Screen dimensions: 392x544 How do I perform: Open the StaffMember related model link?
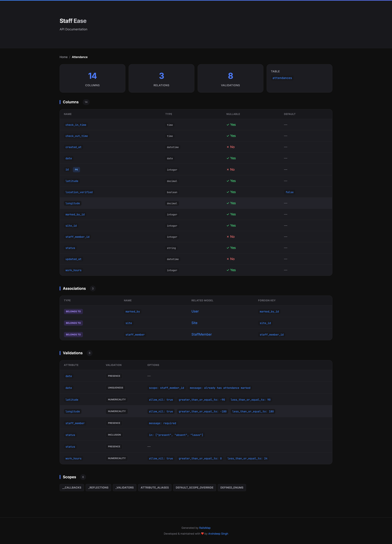(x=202, y=334)
